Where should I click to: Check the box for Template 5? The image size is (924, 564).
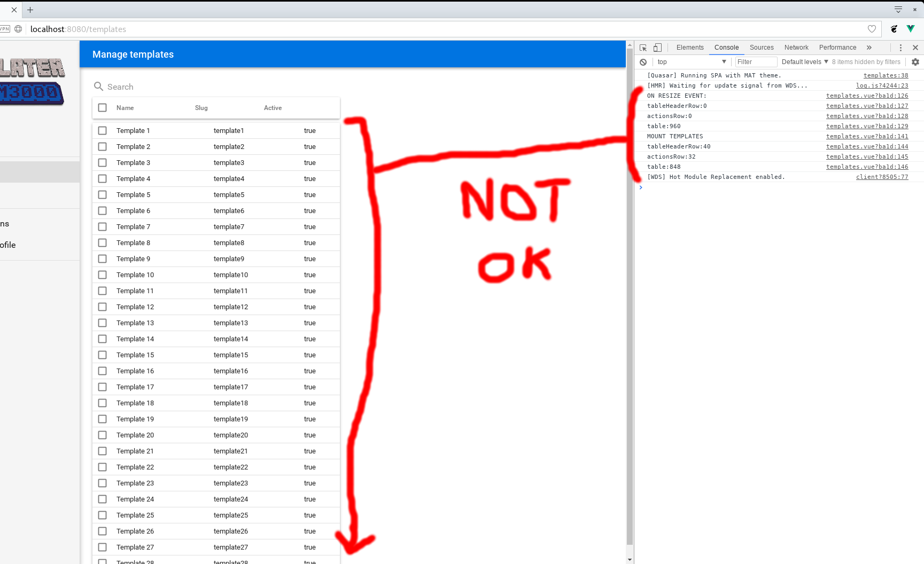[x=103, y=195]
